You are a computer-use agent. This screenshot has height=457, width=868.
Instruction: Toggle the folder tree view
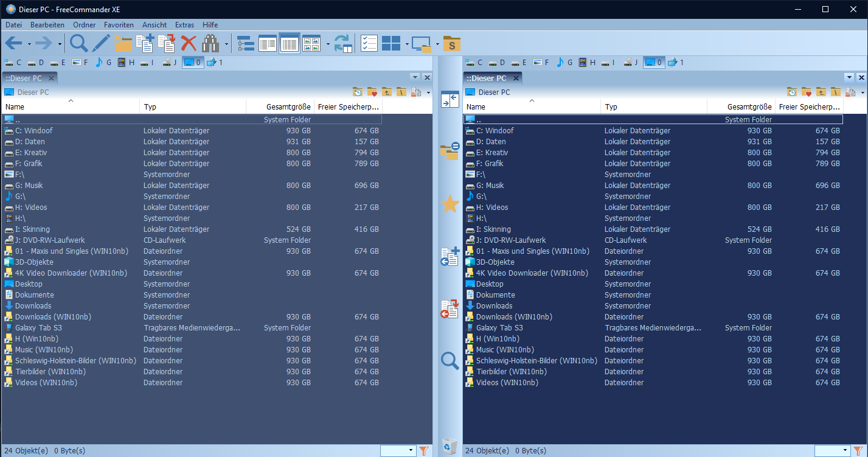(x=246, y=43)
